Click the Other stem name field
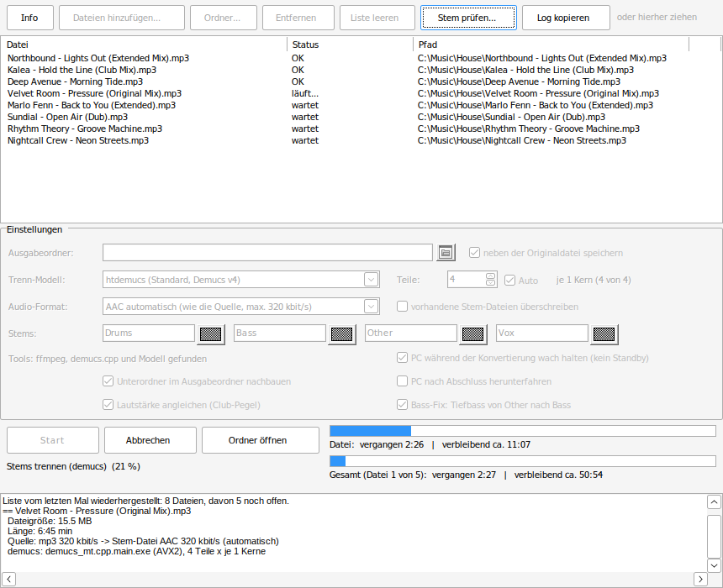This screenshot has height=588, width=723. click(x=411, y=333)
